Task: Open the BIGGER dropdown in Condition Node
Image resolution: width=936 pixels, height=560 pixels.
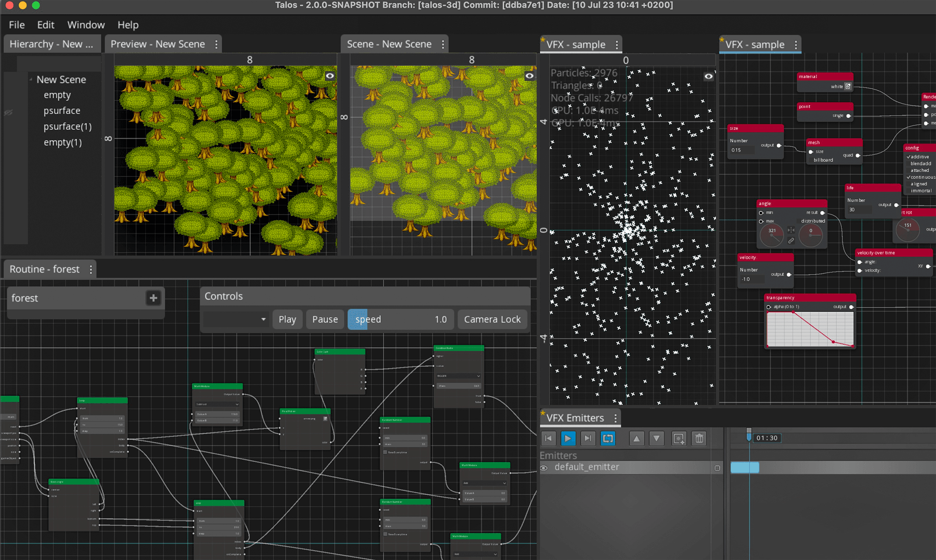Action: [x=458, y=376]
